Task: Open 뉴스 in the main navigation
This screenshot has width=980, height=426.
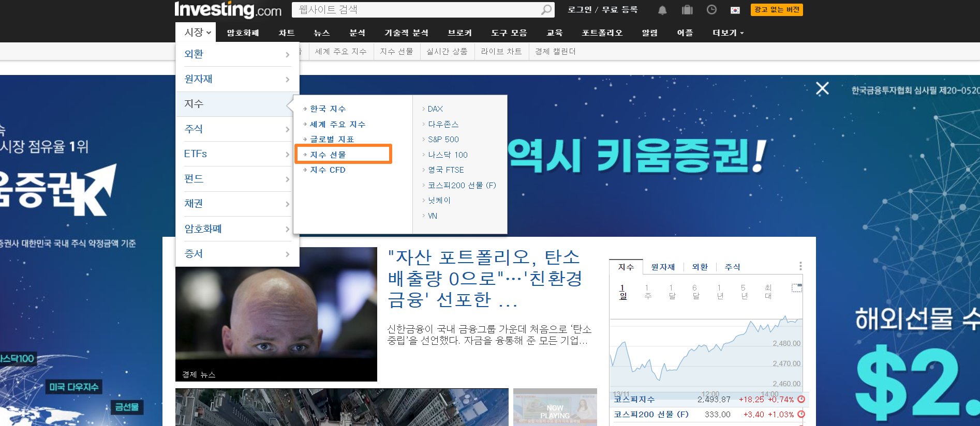Action: coord(321,33)
